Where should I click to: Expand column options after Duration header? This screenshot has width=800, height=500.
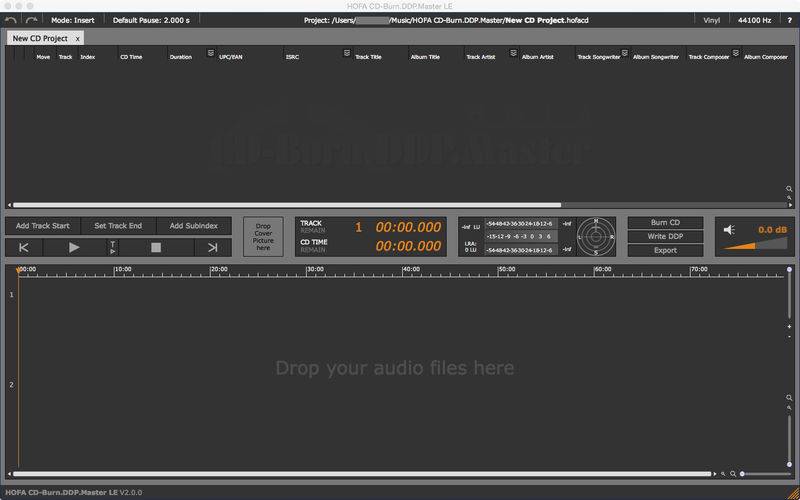coord(210,53)
